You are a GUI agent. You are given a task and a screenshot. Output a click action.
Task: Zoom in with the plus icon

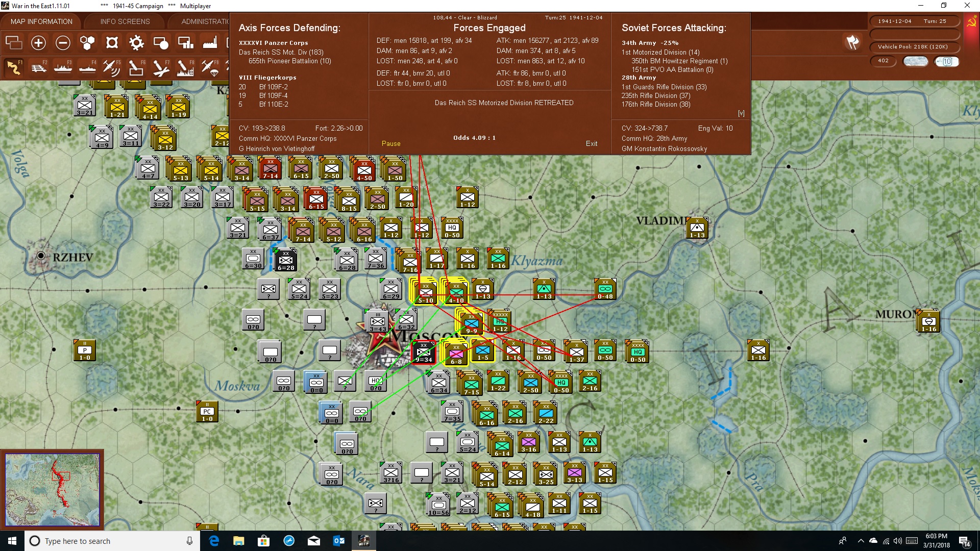click(x=38, y=43)
